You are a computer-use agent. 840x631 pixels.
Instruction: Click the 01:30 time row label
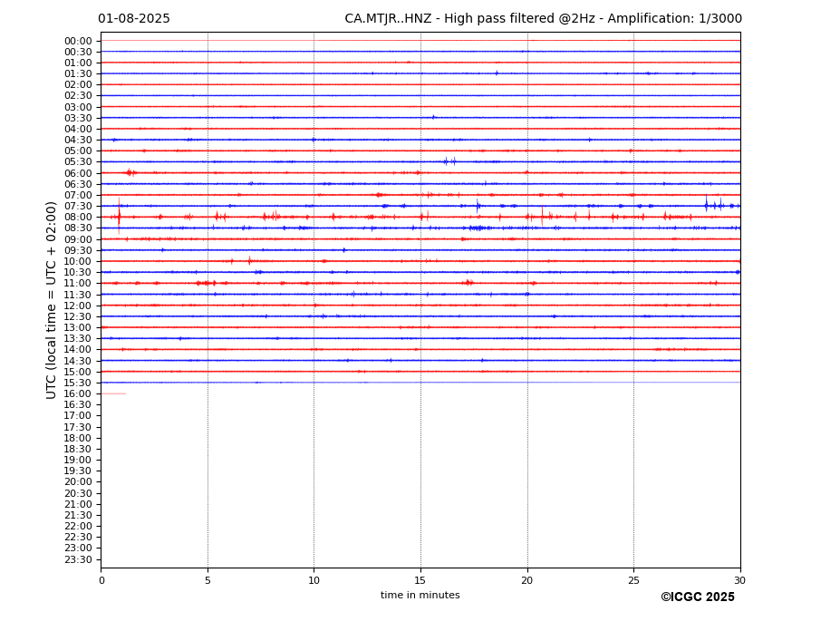78,74
